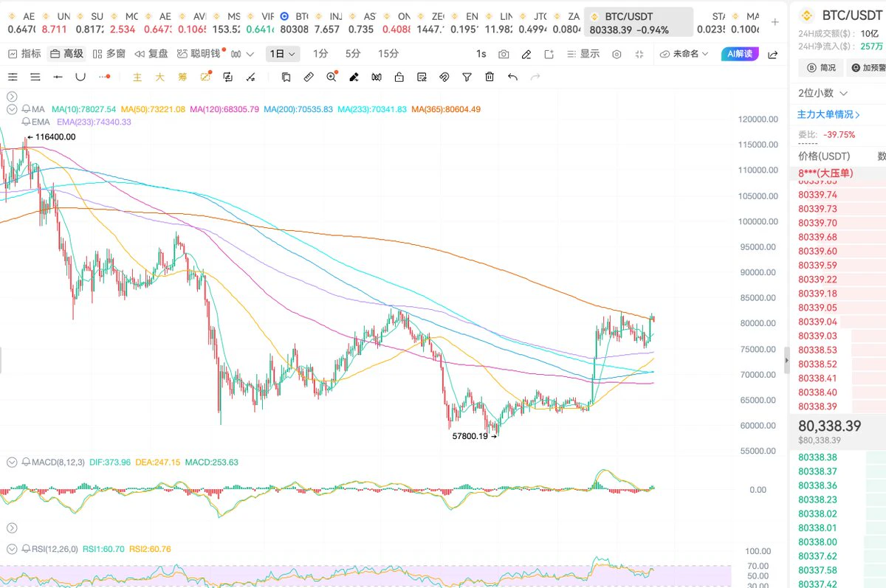Click the ruler measure tool

point(309,77)
